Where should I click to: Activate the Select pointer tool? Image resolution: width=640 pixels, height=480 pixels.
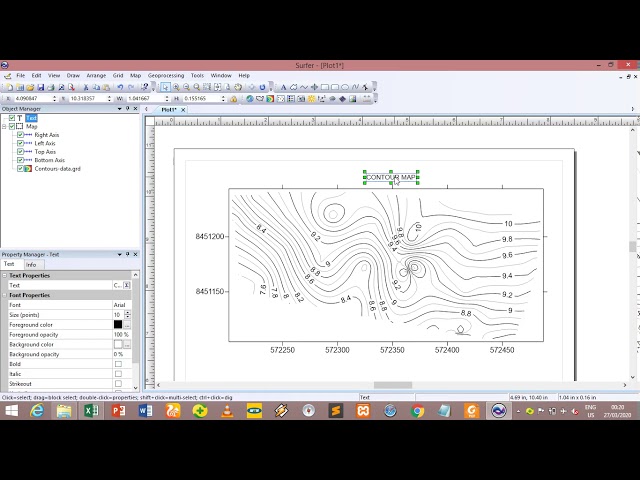click(x=165, y=87)
